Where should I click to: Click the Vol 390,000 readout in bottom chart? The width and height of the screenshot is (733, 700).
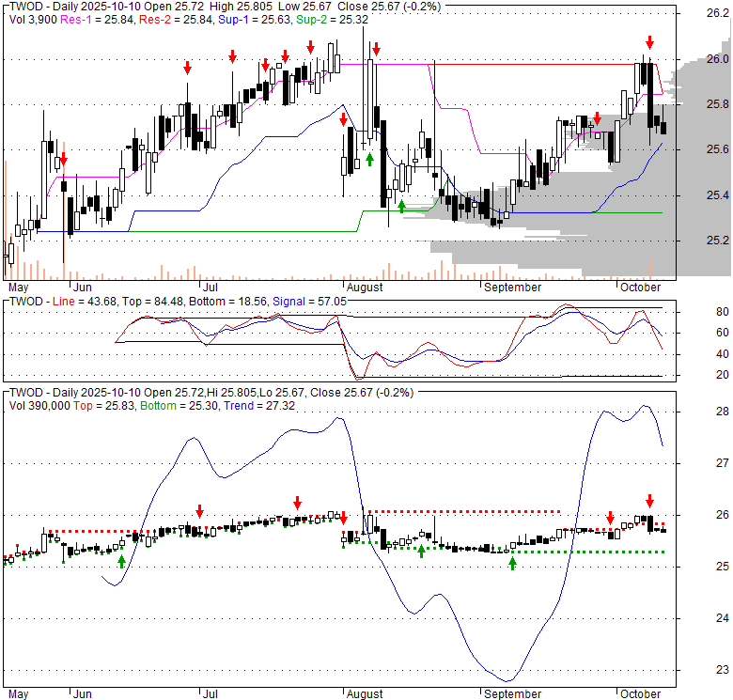(39, 406)
